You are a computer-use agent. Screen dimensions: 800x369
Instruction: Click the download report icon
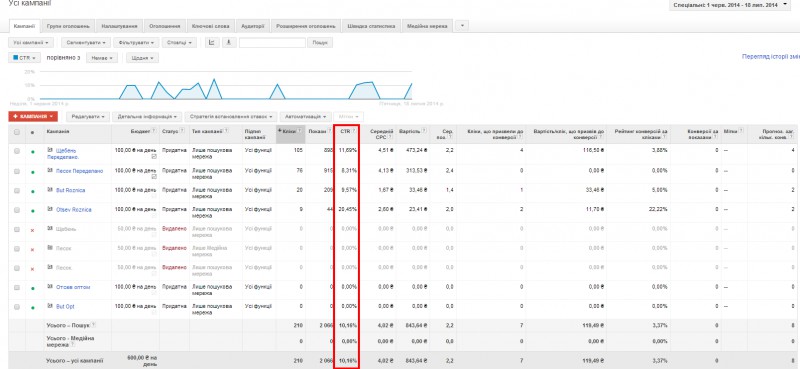228,42
